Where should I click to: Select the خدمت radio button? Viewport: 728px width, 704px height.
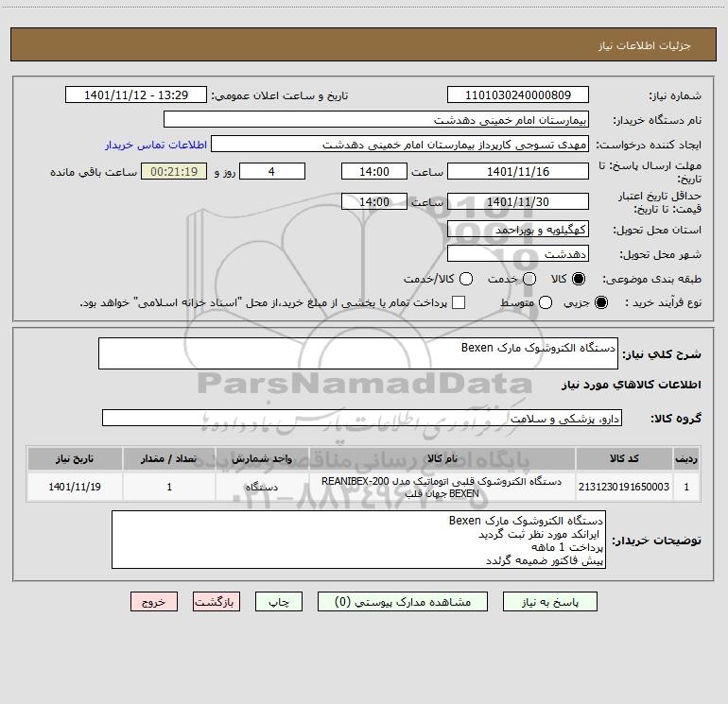pos(529,279)
